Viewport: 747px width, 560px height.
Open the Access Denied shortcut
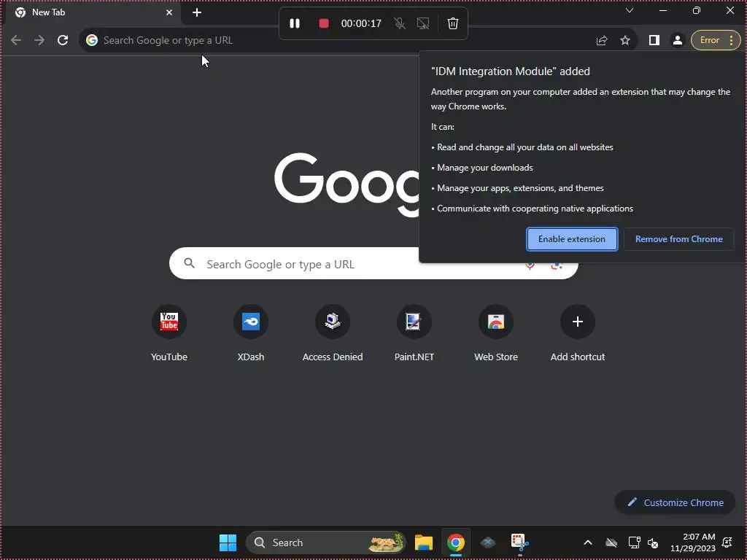[333, 333]
